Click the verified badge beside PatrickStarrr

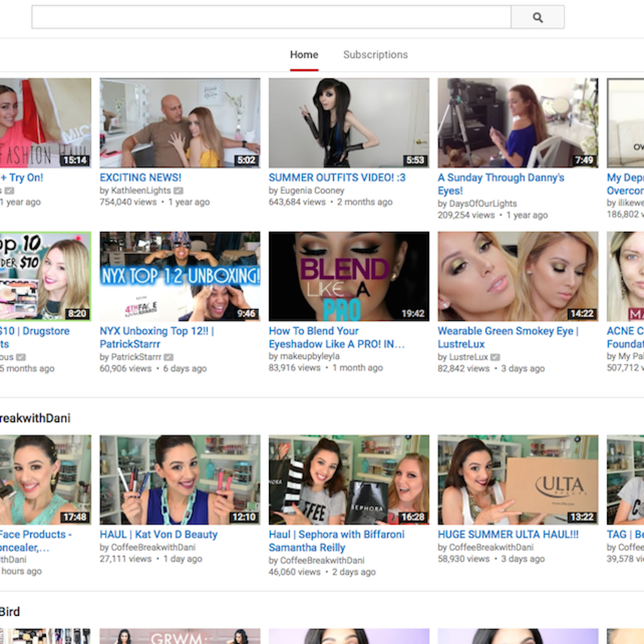click(169, 357)
